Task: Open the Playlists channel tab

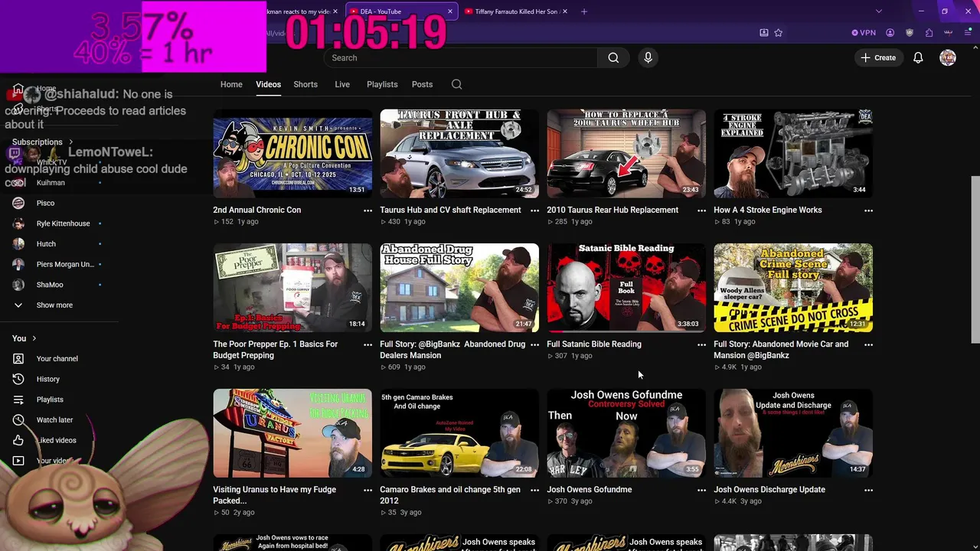Action: coord(382,84)
